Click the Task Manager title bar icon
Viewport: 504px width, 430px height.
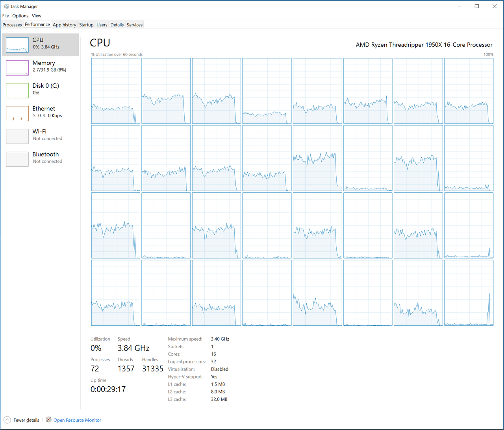point(6,6)
